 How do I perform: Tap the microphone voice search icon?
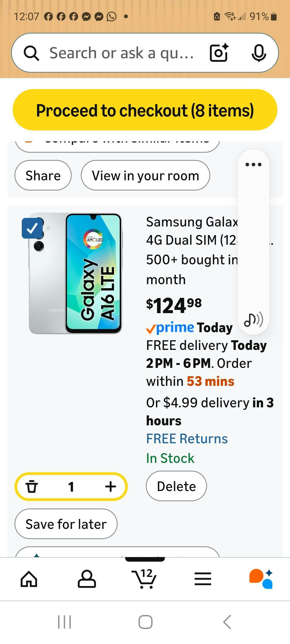point(259,53)
